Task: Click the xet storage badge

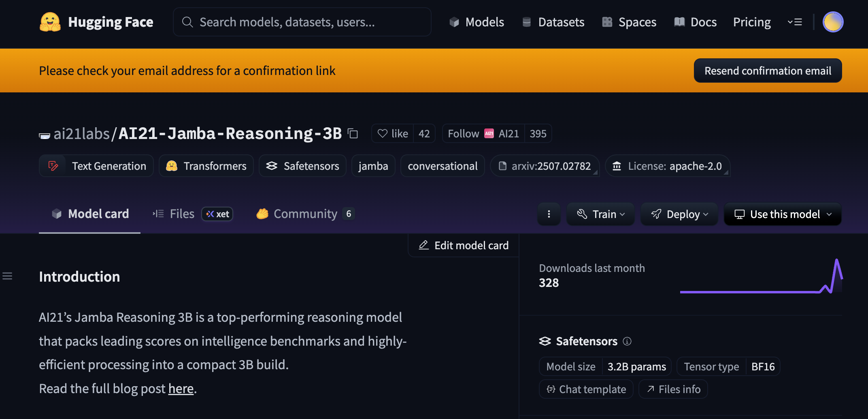Action: (217, 214)
